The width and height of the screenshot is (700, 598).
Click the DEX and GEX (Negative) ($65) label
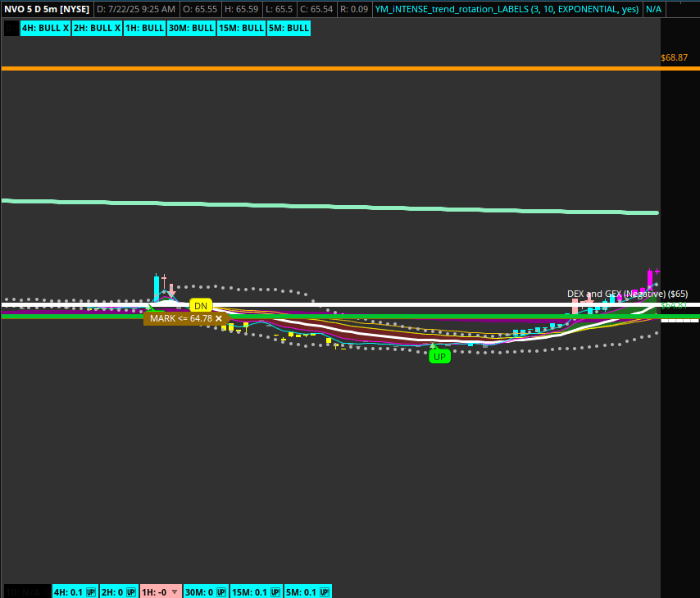coord(627,294)
